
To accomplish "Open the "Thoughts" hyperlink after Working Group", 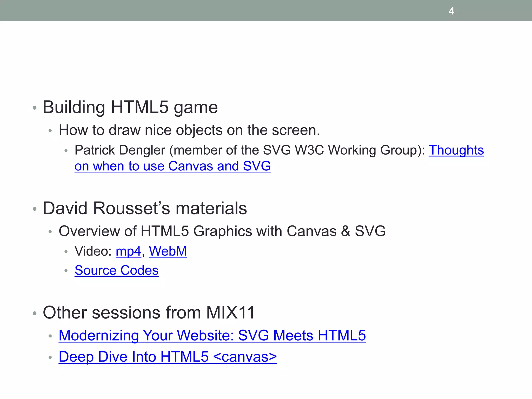I will 456,150.
